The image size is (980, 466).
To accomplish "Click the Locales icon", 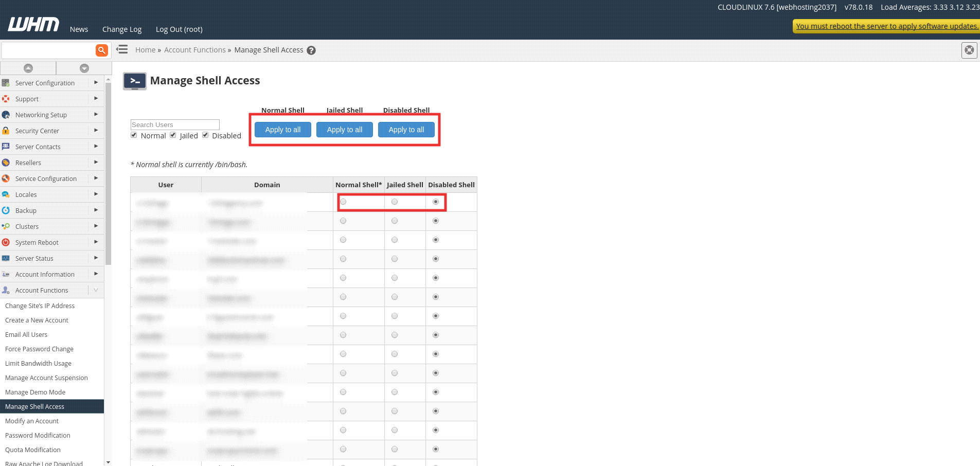I will 6,194.
